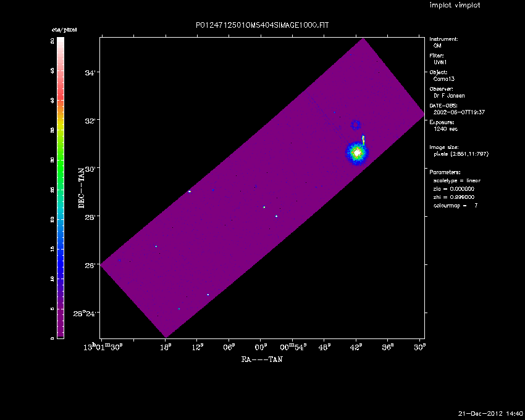Click the 'colourmap = 7' parameter
This screenshot has width=525, height=420.
[456, 206]
